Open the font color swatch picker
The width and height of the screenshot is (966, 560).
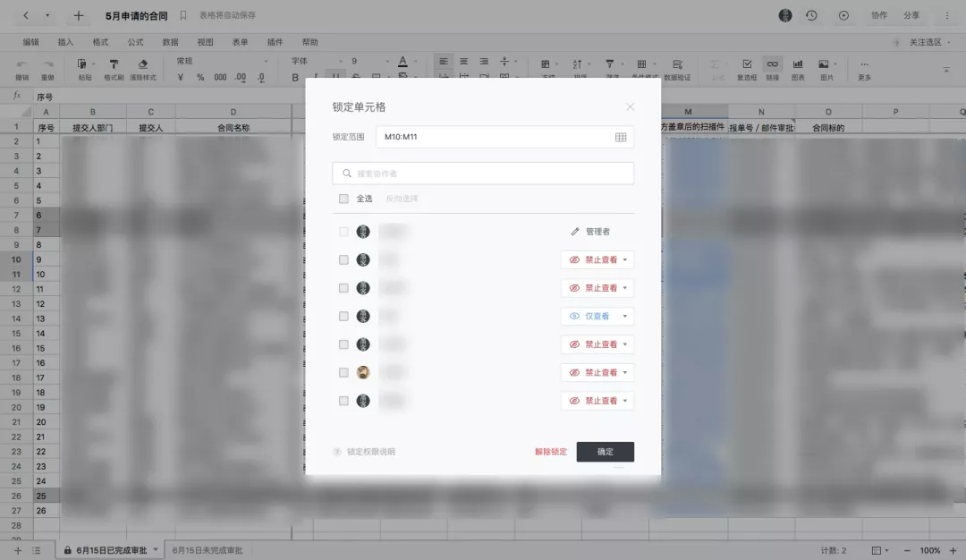coord(402,61)
